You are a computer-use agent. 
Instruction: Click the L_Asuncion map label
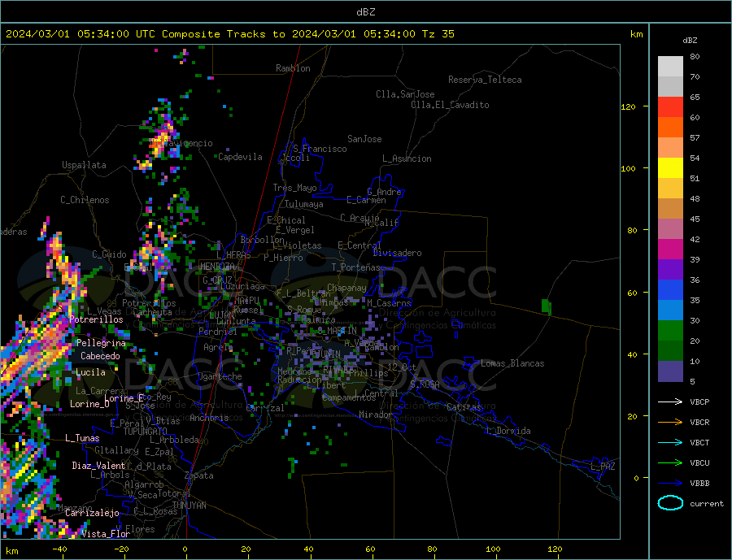pyautogui.click(x=407, y=158)
